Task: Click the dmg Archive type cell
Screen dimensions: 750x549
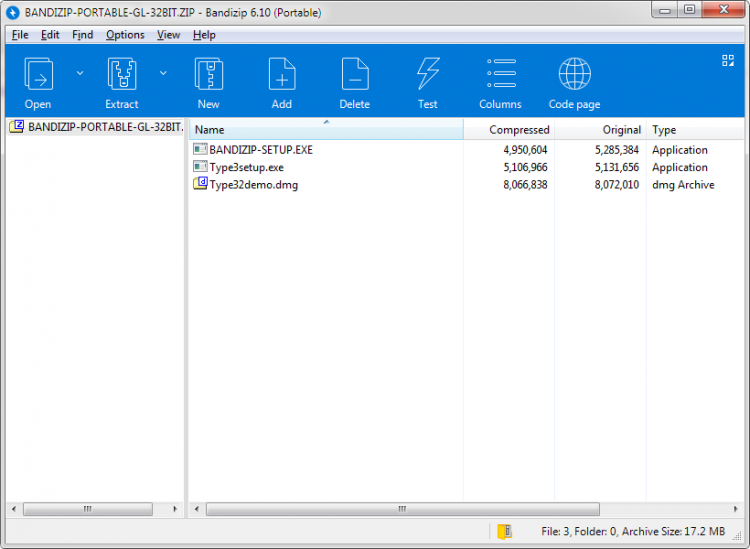Action: (x=683, y=185)
